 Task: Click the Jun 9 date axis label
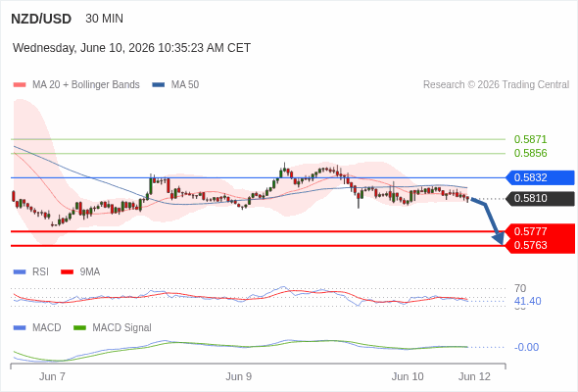coord(239,377)
